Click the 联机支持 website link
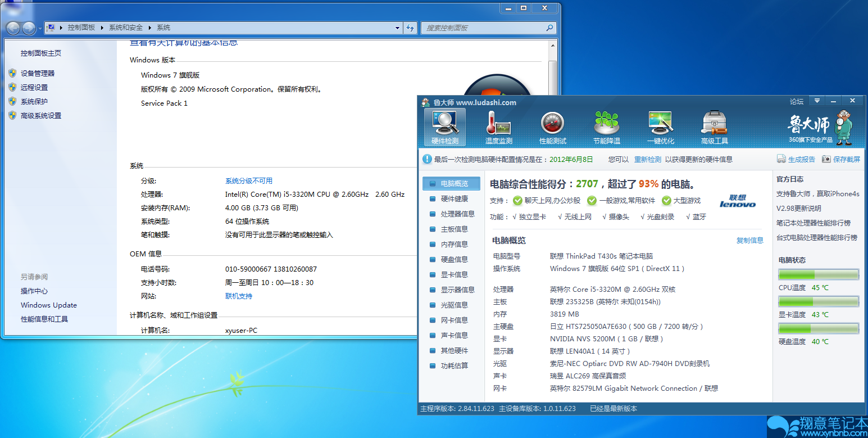868x438 pixels. click(x=239, y=296)
